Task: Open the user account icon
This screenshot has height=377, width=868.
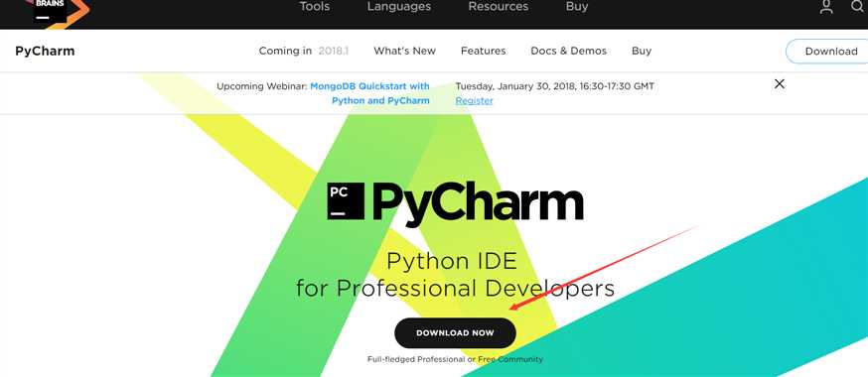Action: [826, 7]
